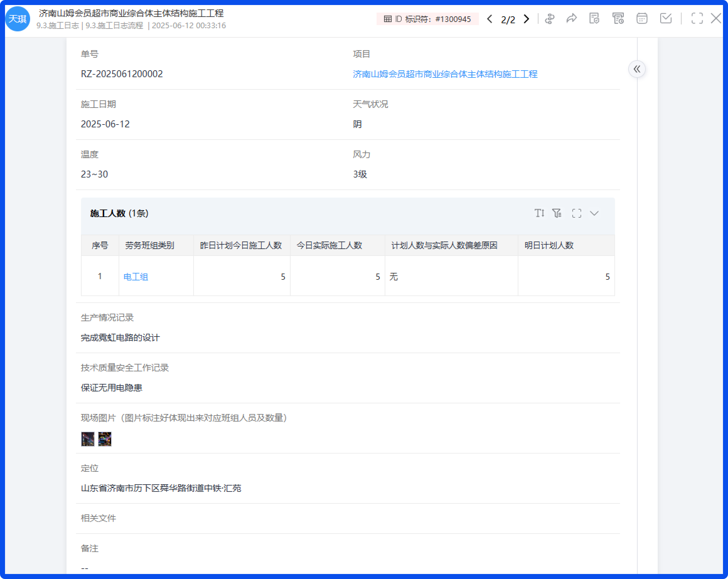Viewport: 728px width, 579px height.
Task: Open the calendar icon in the top toolbar
Action: 642,19
